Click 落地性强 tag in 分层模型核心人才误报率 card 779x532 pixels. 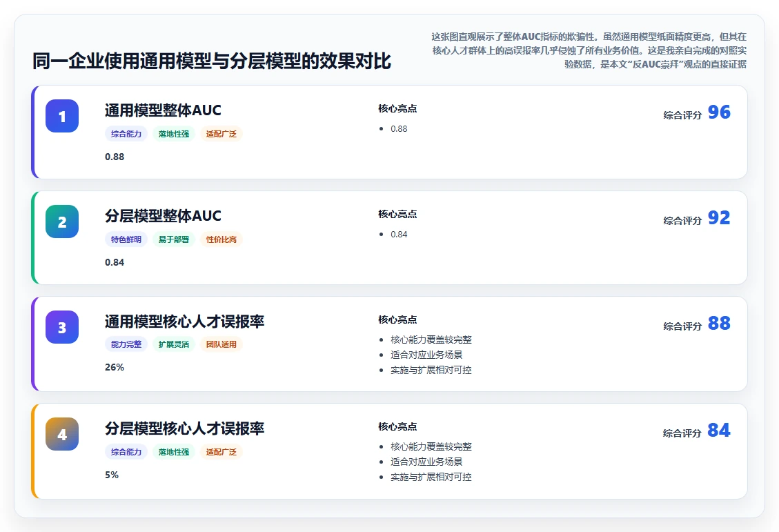[x=174, y=452]
